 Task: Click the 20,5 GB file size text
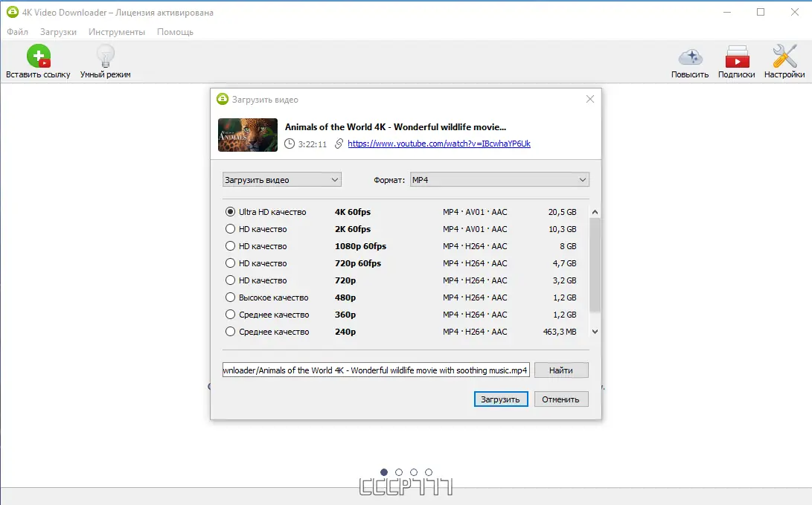click(x=563, y=212)
